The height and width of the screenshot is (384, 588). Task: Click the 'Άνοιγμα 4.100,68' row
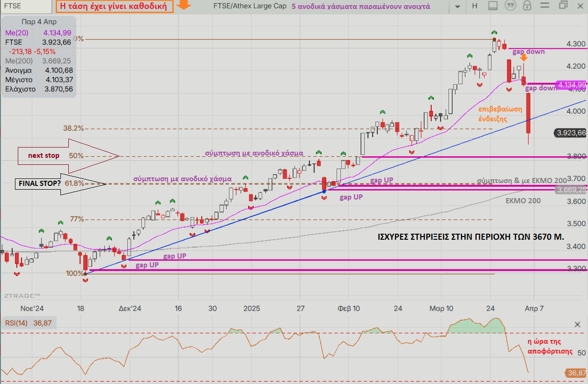[x=38, y=70]
